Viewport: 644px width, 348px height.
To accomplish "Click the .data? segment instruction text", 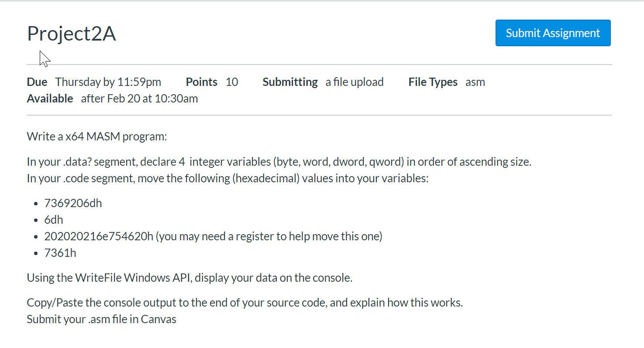I will click(279, 161).
